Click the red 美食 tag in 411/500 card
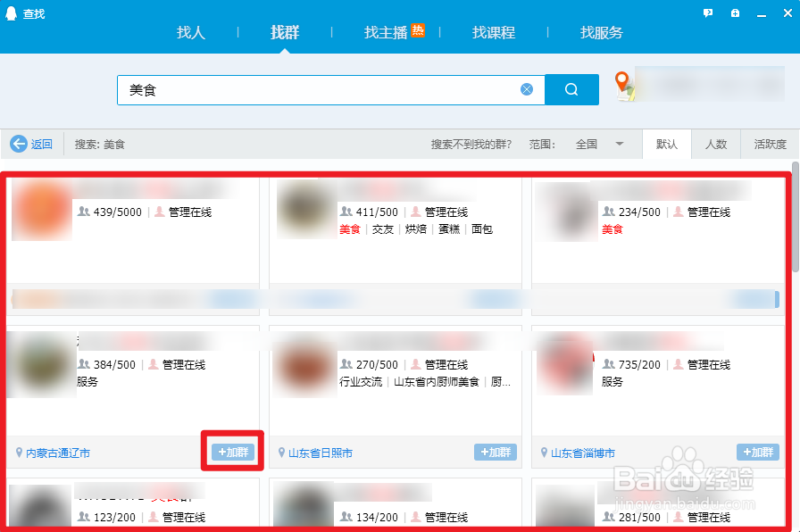The height and width of the screenshot is (532, 800). (350, 229)
